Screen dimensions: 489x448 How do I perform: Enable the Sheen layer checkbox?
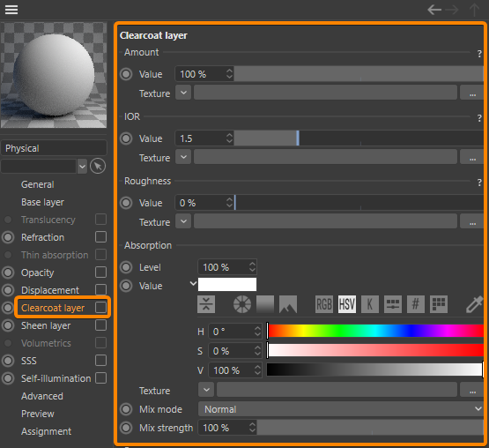(x=100, y=325)
